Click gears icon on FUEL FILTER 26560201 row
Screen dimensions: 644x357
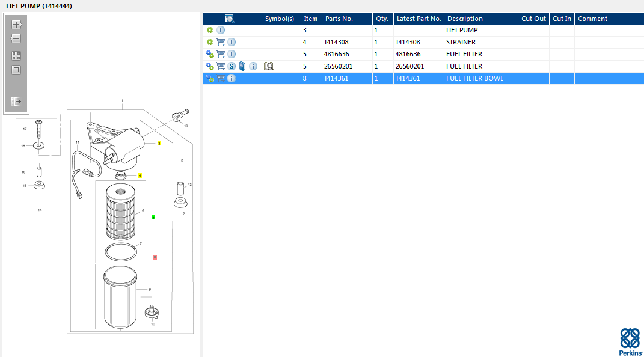click(x=210, y=66)
